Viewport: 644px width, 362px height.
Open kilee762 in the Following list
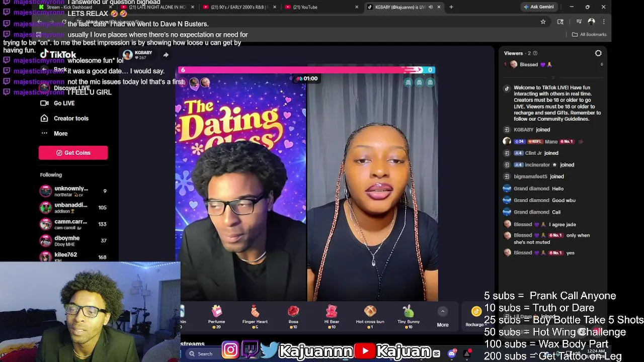(73, 256)
